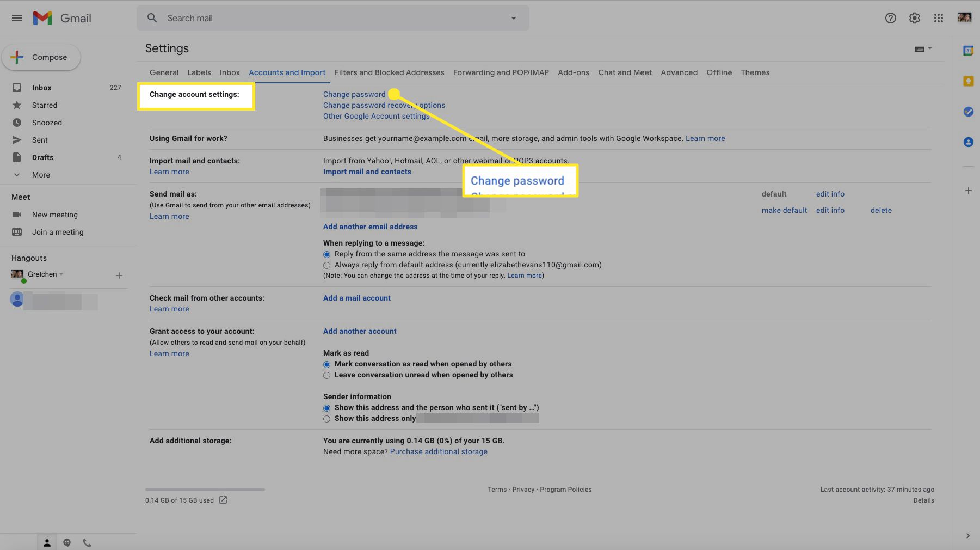
Task: Switch to the Advanced tab
Action: [679, 72]
